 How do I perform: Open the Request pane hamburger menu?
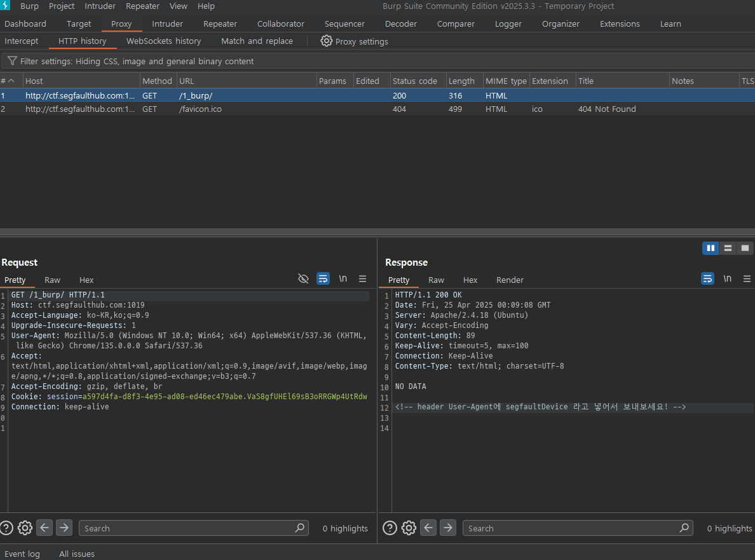pos(363,278)
